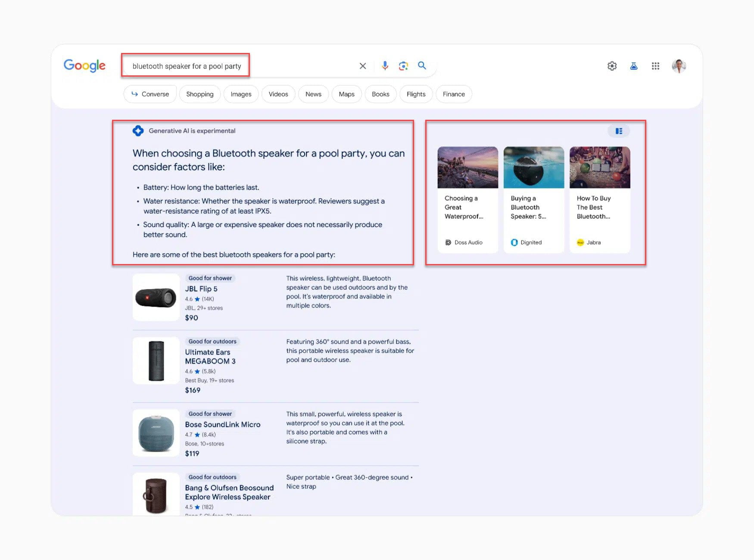Click the Ultimate Ears MEGABOOM 3 thumbnail
Screen dimensions: 754x560
[156, 360]
